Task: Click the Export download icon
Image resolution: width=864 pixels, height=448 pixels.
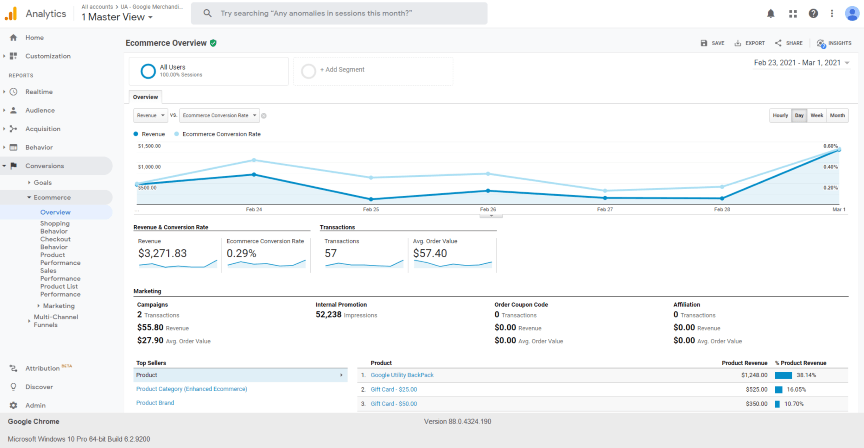Action: pos(737,43)
